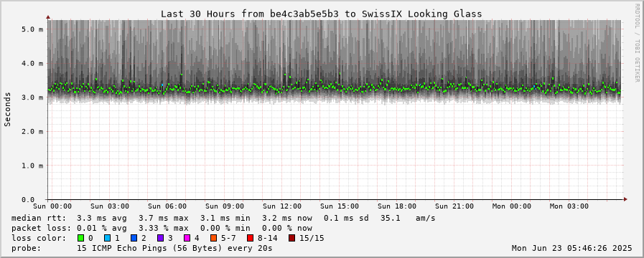Click the graph title mentioning SwissIX Looking Glass
This screenshot has height=258, width=644.
click(x=321, y=14)
